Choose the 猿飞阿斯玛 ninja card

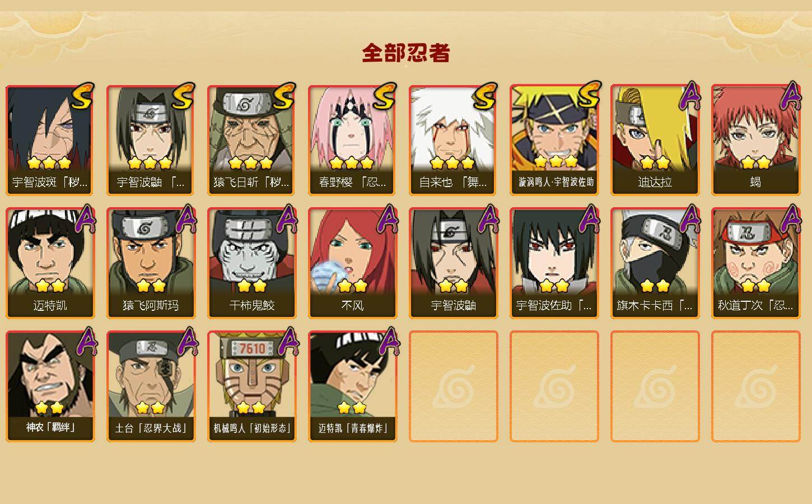click(151, 263)
